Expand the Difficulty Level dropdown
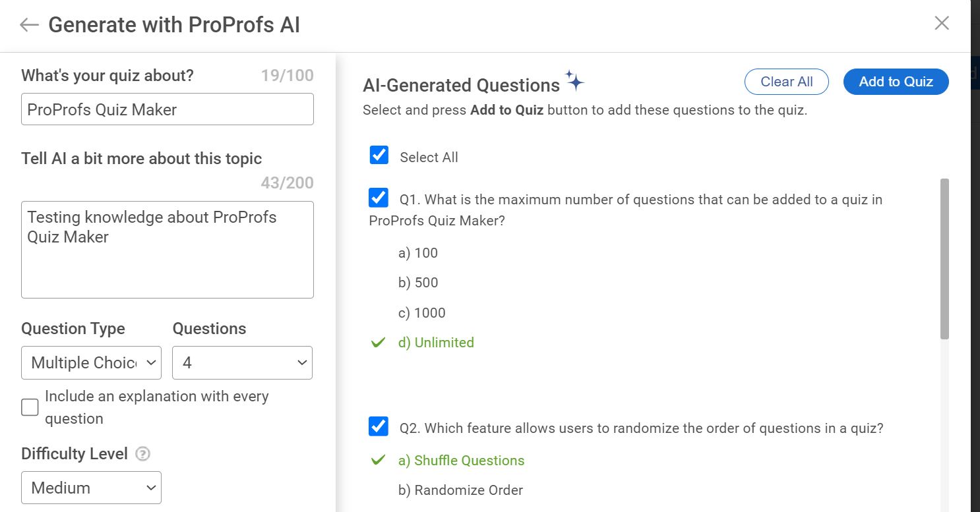 pyautogui.click(x=91, y=488)
